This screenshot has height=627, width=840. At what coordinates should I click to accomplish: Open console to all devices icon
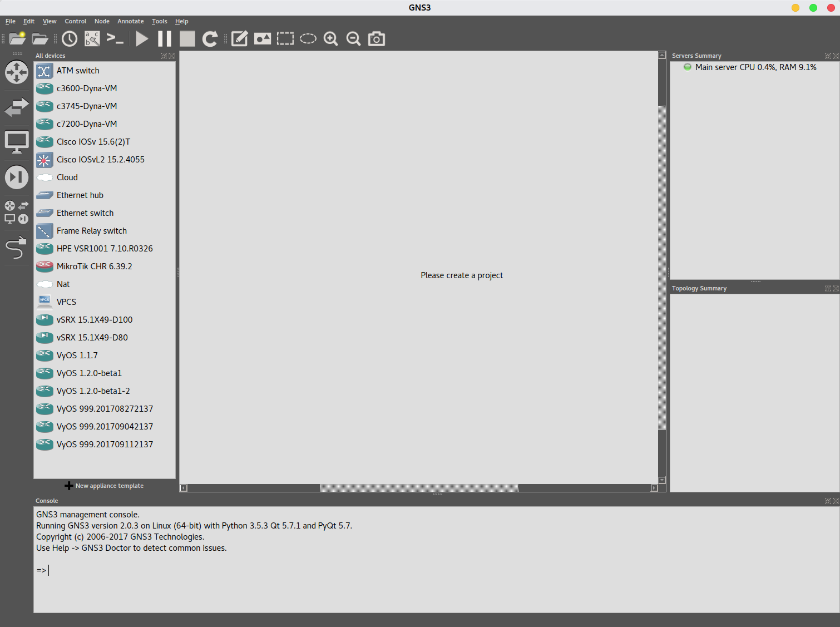click(x=115, y=38)
